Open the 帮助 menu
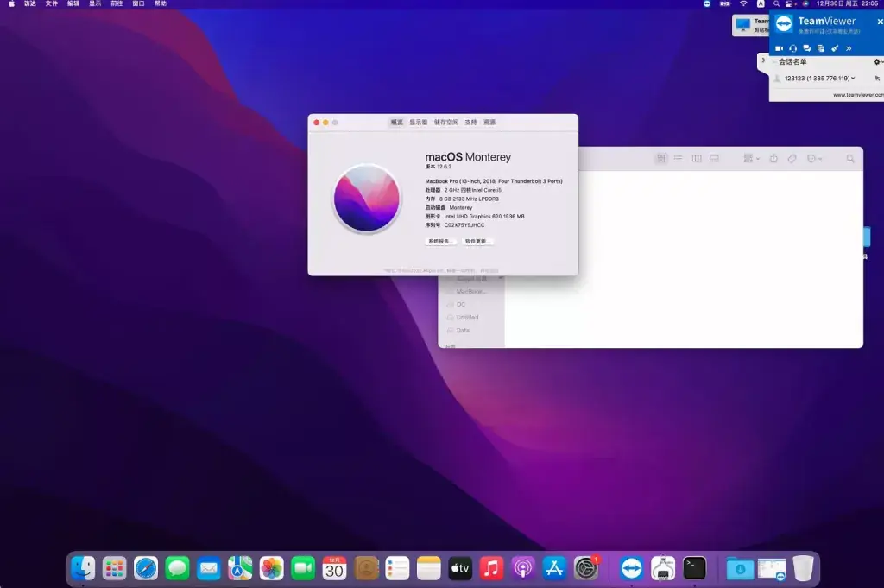The height and width of the screenshot is (588, 884). (x=161, y=4)
